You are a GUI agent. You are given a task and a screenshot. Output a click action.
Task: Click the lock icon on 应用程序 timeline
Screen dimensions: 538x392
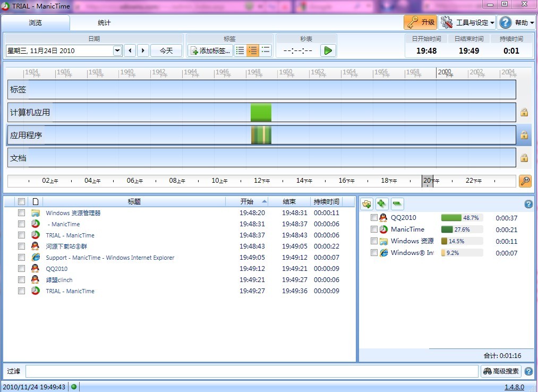pos(524,135)
